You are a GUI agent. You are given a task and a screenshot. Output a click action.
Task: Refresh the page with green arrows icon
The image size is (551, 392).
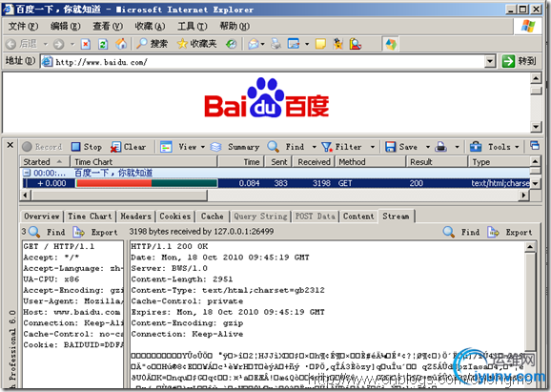[x=103, y=44]
